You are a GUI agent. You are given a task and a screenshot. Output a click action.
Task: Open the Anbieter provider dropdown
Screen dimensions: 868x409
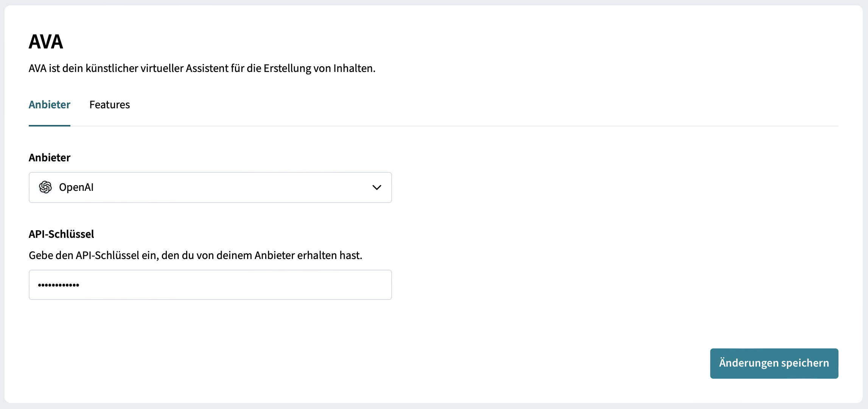210,187
